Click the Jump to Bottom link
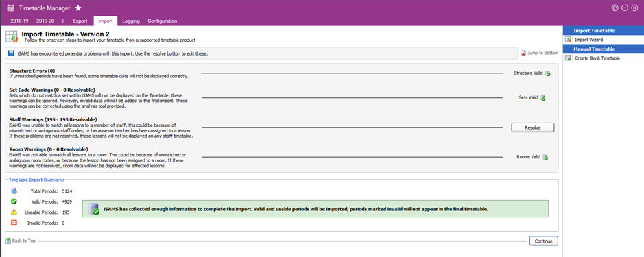Screen dimensions: 644x257 coord(543,53)
